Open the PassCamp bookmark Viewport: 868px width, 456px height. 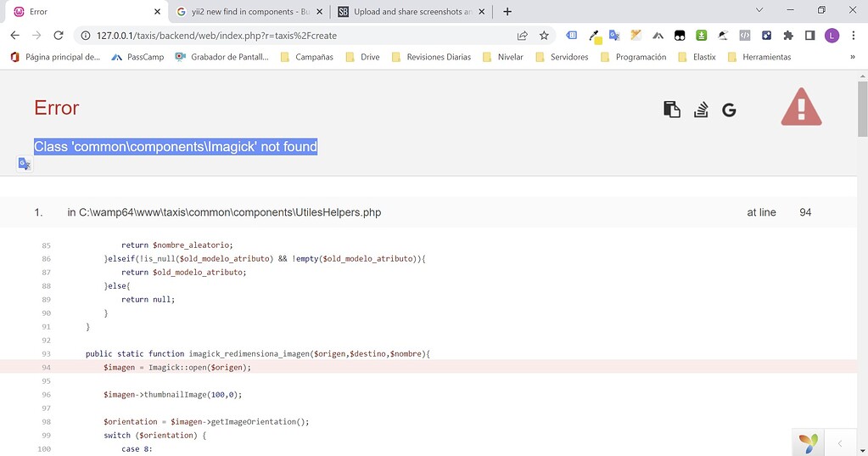point(137,57)
